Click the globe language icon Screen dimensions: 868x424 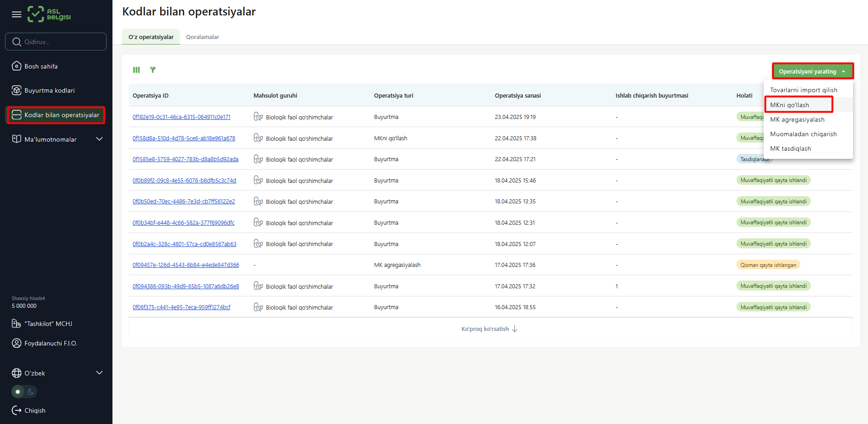coord(17,373)
